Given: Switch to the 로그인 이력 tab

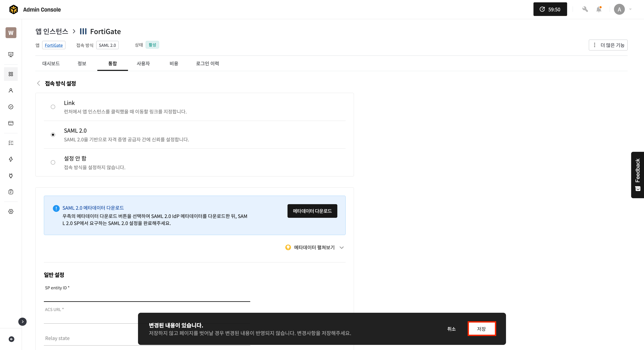Looking at the screenshot, I should coord(207,63).
